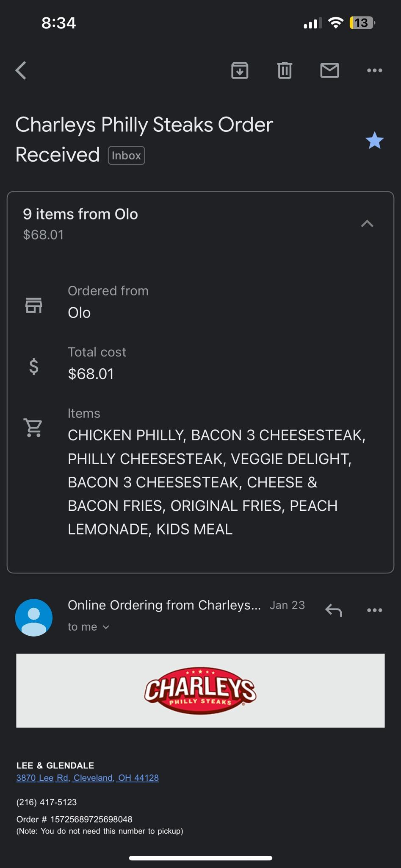Open the 3870 Lee Rd address link
Screen dimensions: 401x868
[x=87, y=778]
